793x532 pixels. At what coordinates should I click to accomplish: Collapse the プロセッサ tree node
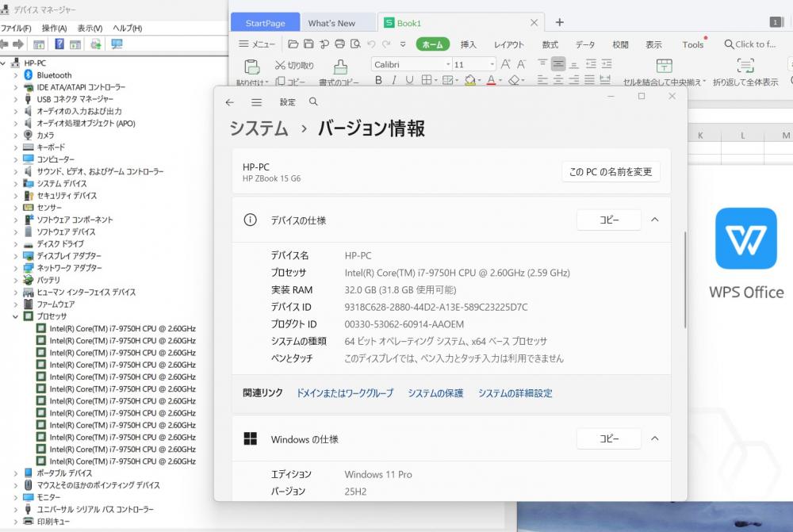click(x=17, y=316)
